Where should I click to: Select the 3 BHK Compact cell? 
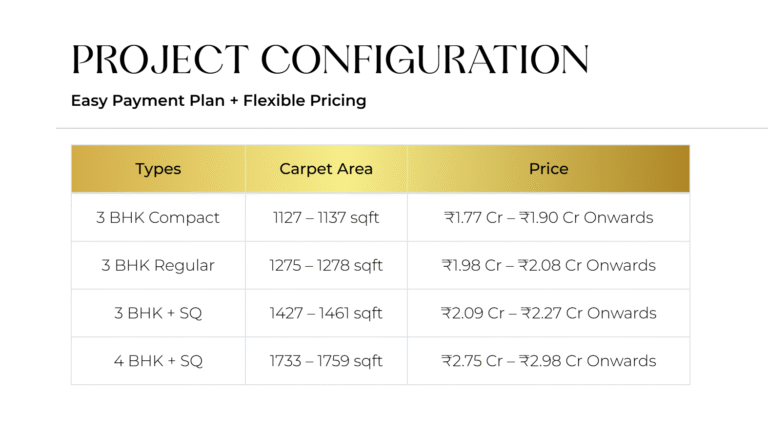pos(158,218)
